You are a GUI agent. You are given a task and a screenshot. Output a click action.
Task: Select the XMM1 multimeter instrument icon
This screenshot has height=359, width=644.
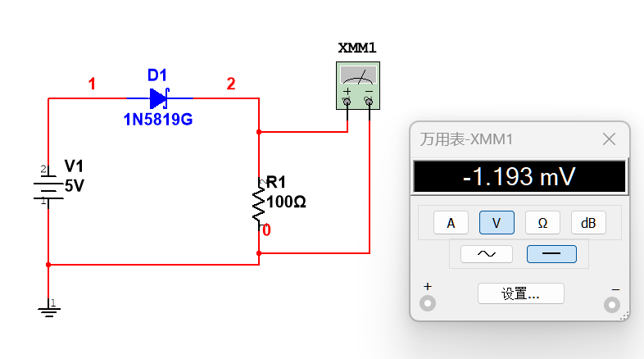[358, 85]
